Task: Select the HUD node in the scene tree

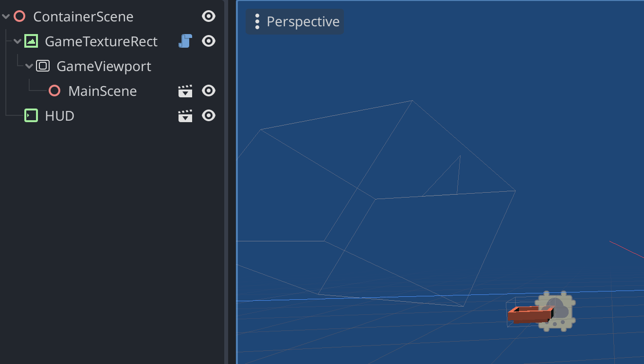Action: coord(59,115)
